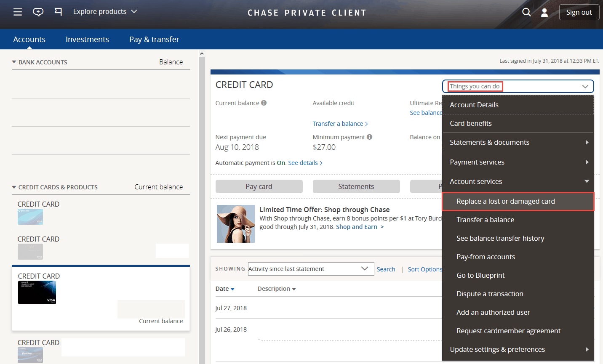Expand Statements & documents submenu

(518, 142)
